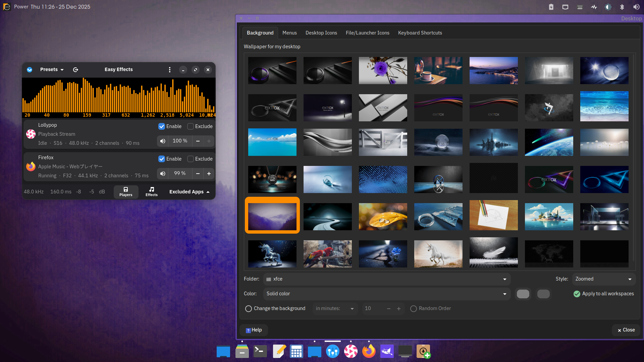This screenshot has height=362, width=644.
Task: Click the Help button
Action: tap(254, 330)
